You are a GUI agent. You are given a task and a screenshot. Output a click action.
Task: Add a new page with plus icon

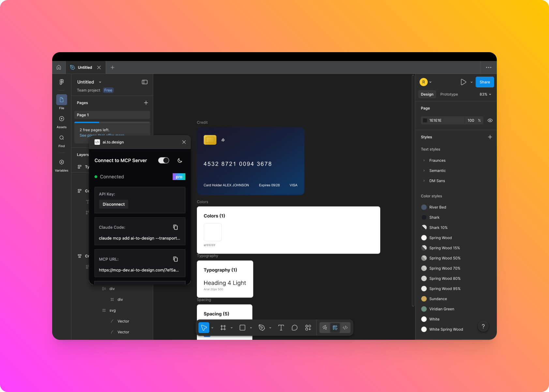[146, 103]
